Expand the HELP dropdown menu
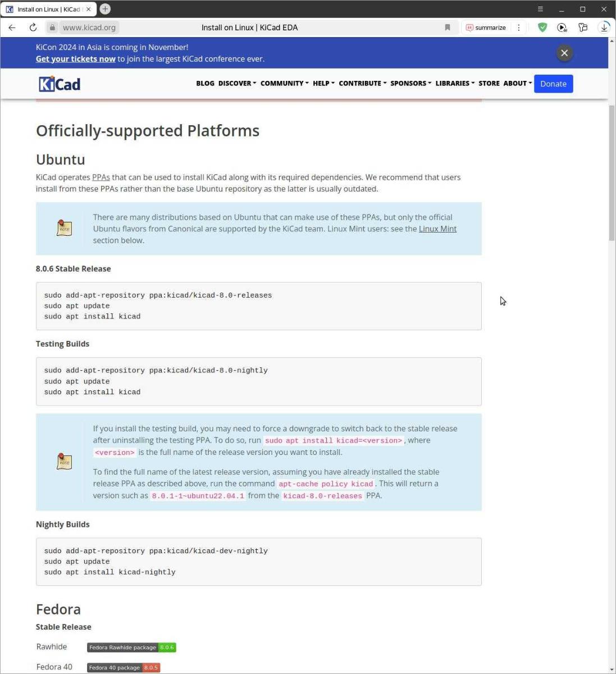This screenshot has width=616, height=674. [323, 83]
